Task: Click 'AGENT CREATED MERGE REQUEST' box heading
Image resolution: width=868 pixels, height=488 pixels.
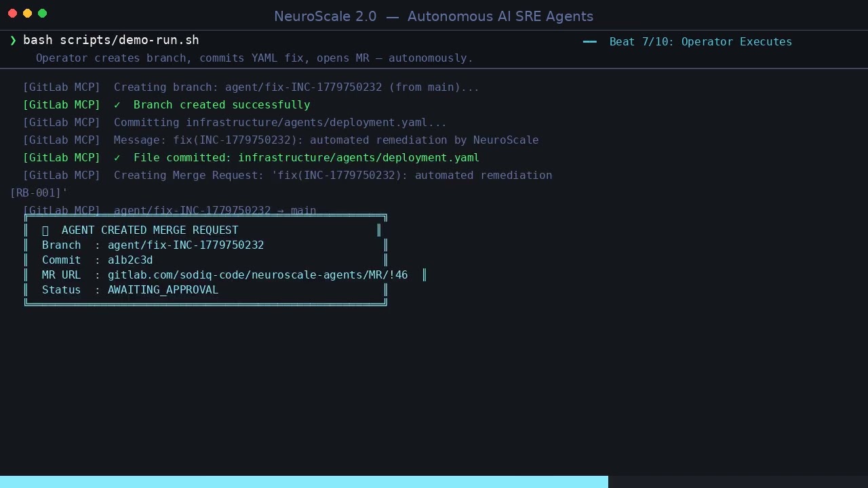Action: click(x=150, y=230)
